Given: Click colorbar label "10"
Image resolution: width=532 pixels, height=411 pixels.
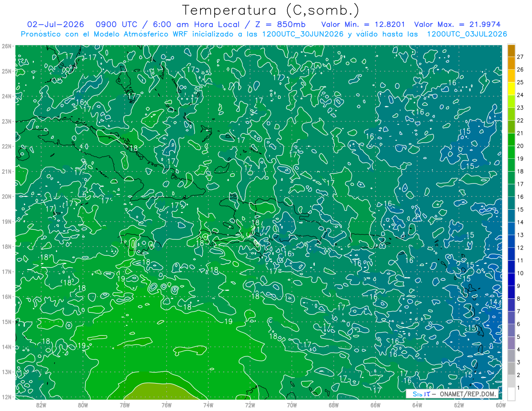Looking at the screenshot, I should (520, 273).
